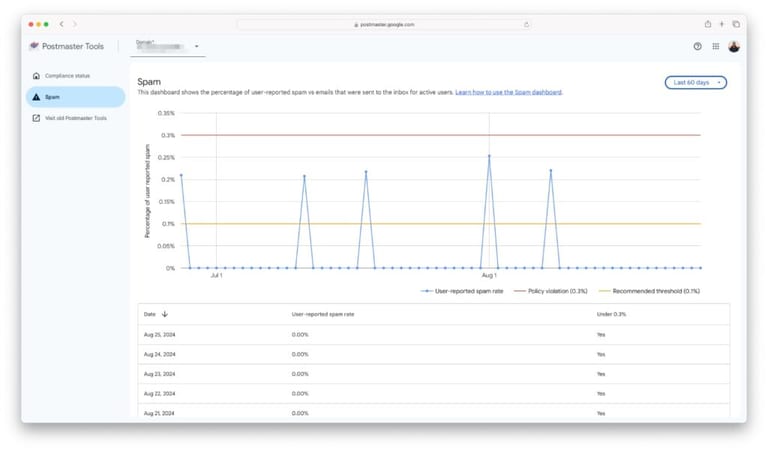
Task: Open the Google apps grid icon
Action: point(716,47)
